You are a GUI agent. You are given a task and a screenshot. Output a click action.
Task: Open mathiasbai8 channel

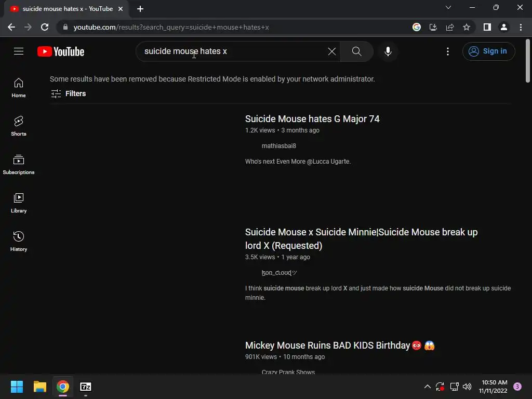click(278, 146)
